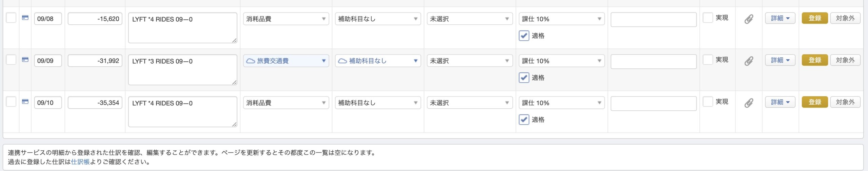Click 登録 button for the 09/09 transaction
The width and height of the screenshot is (868, 171).
pos(815,60)
